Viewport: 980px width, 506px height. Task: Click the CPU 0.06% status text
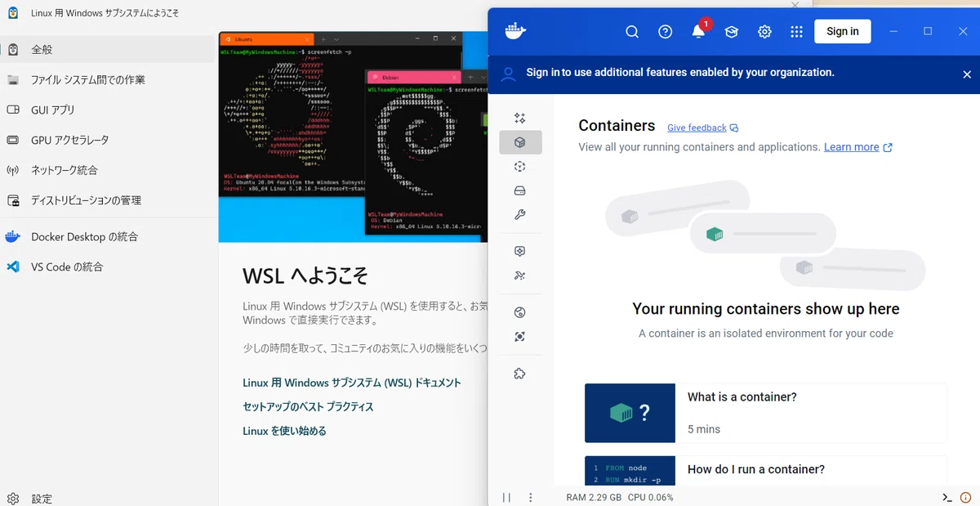pos(651,497)
